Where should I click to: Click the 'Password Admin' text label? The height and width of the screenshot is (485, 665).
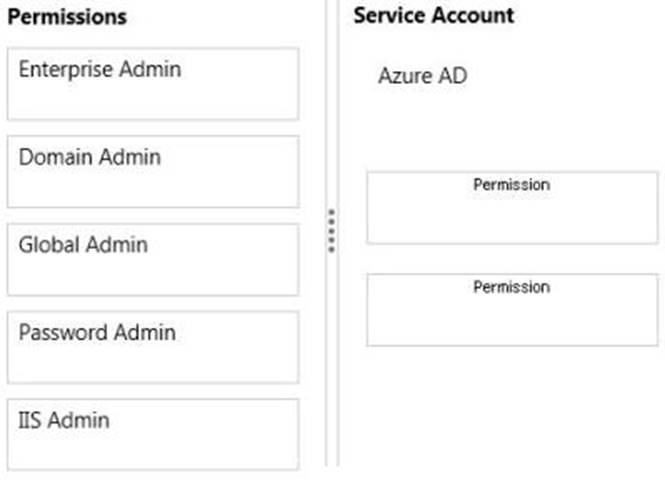(97, 332)
